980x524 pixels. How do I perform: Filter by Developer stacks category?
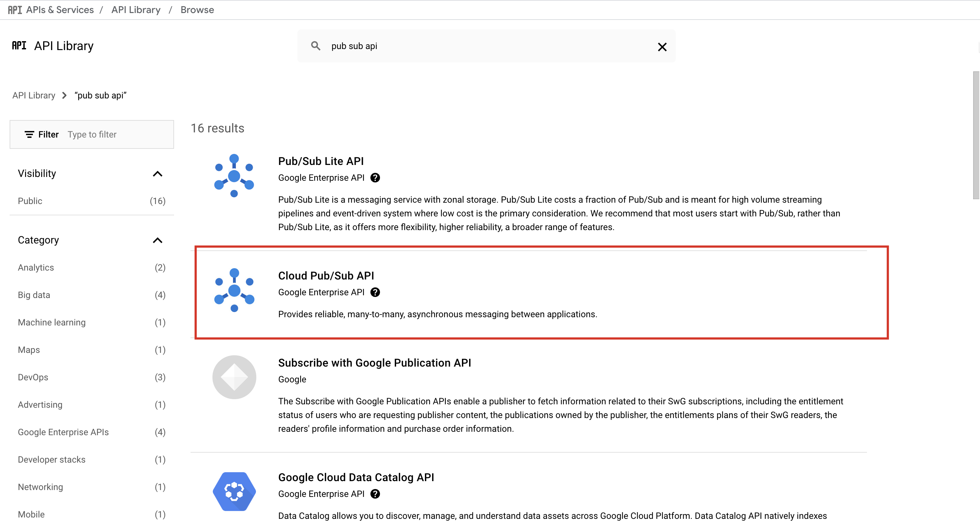(x=92, y=459)
